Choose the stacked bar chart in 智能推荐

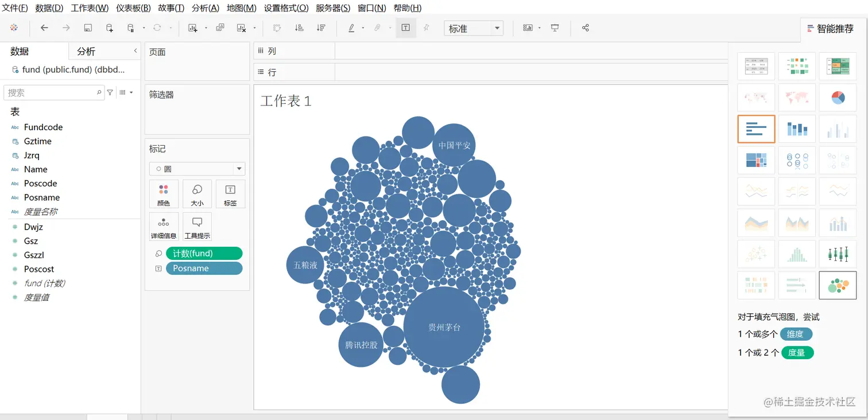click(797, 129)
